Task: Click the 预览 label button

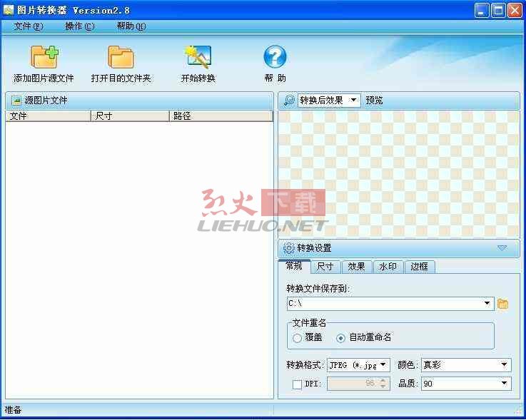Action: [374, 101]
